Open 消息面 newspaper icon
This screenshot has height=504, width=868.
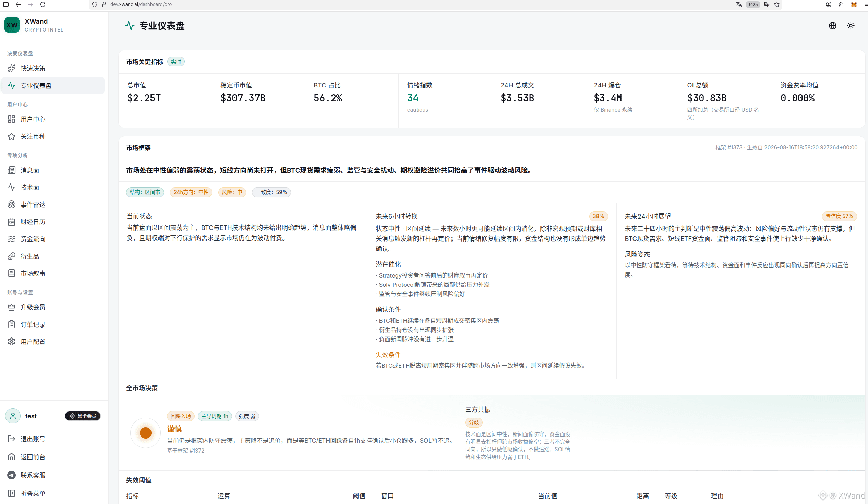(11, 170)
